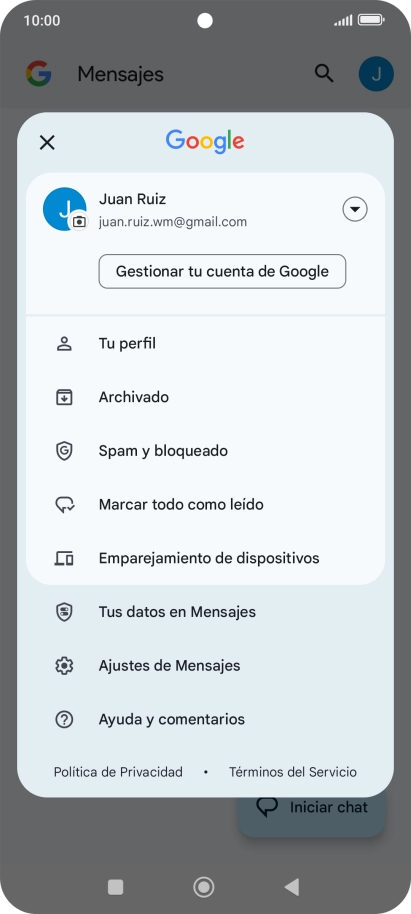
Task: Tap the search magnifier in Mensajes header
Action: pos(324,73)
